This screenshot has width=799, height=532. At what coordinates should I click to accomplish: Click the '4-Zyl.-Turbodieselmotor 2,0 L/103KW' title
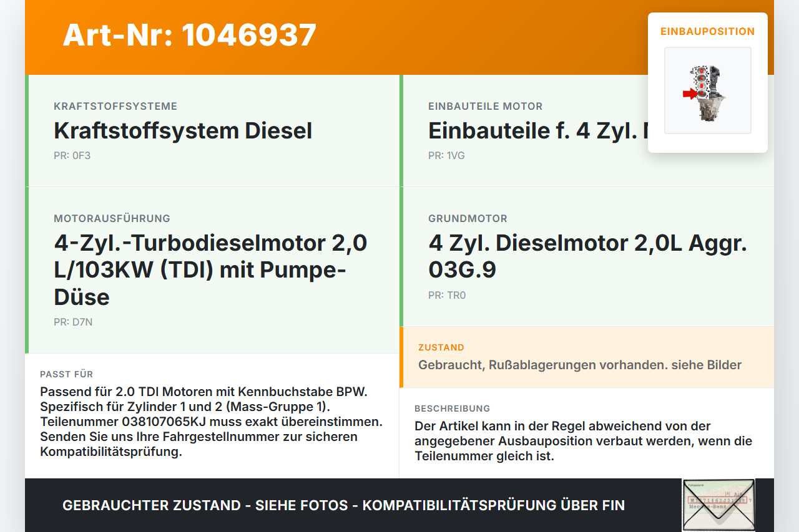click(210, 269)
